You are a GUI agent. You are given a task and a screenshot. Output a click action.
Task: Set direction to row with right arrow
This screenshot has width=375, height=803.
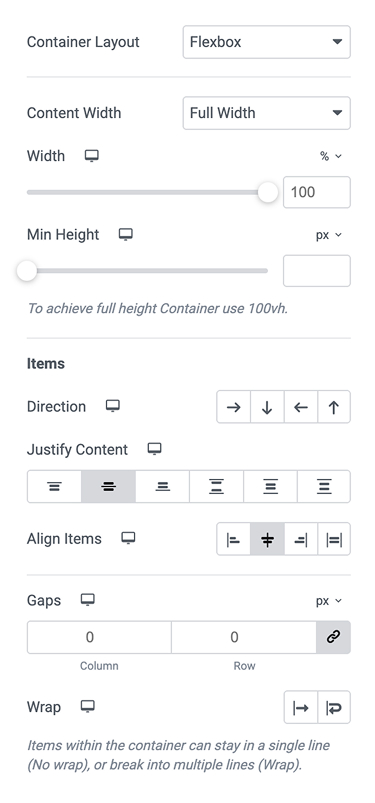234,407
